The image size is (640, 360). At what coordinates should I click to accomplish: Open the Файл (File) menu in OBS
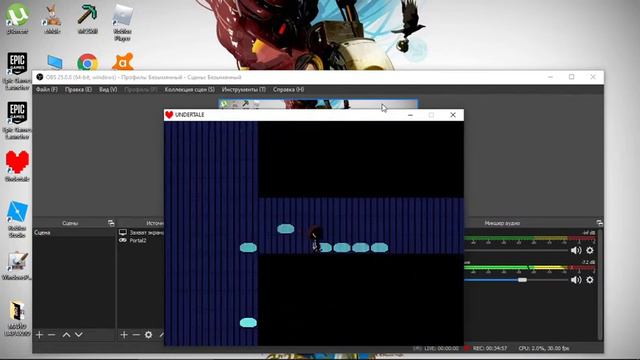pos(47,89)
